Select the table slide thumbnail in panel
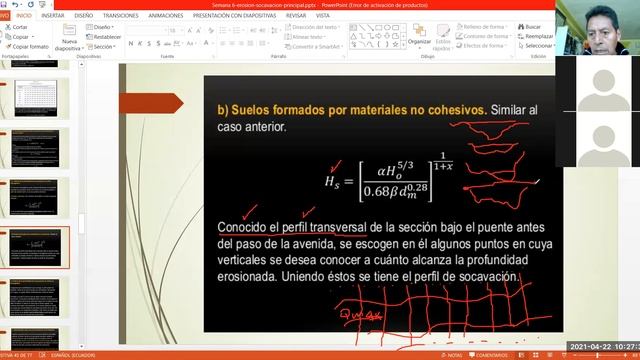The width and height of the screenshot is (640, 360). [x=36, y=98]
